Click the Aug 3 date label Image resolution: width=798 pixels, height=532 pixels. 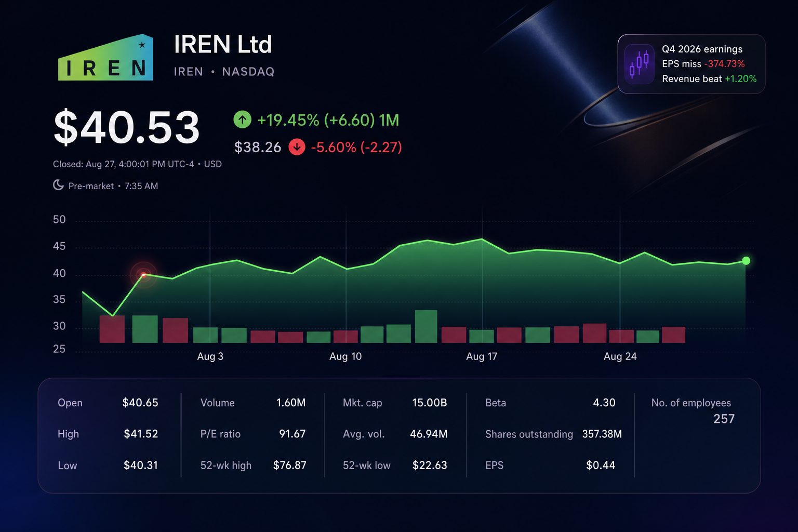pos(210,356)
